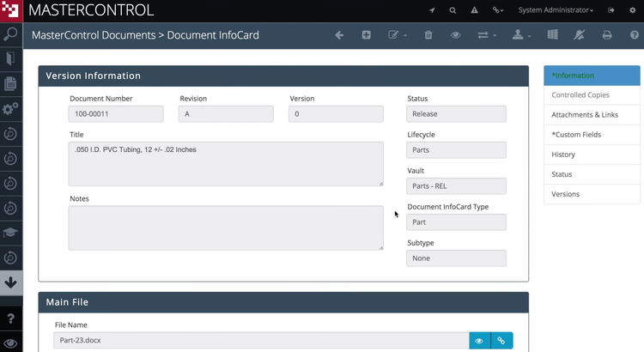Viewport: 644px width, 352px height.
Task: Toggle the eye icon at sidebar bottom
Action: coord(10,343)
